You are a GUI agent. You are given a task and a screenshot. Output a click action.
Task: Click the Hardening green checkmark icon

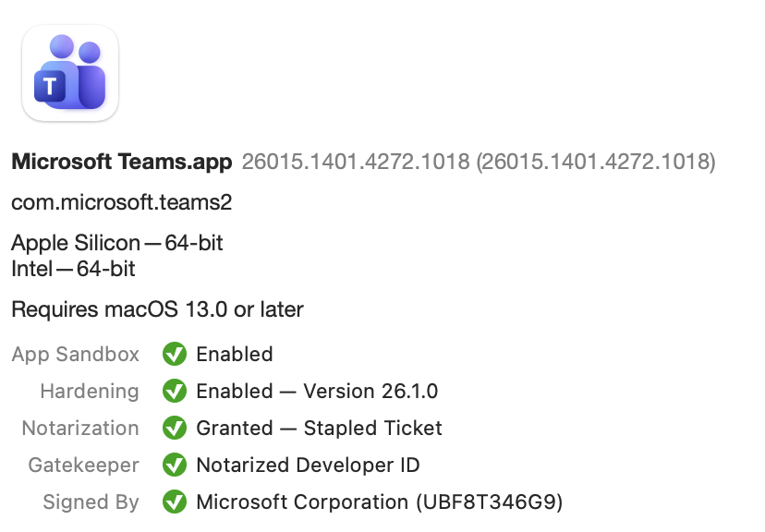pos(175,392)
